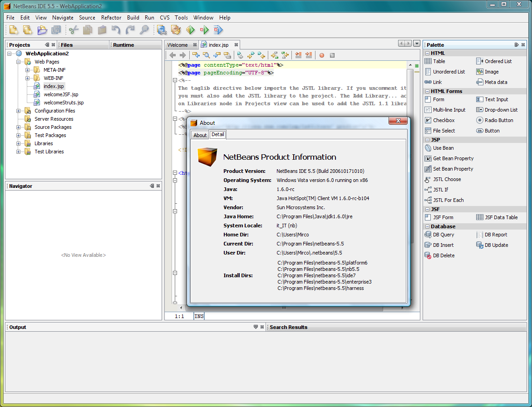Collapse the WebApplication2 project node
Viewport: 532px width, 407px height.
[10, 54]
